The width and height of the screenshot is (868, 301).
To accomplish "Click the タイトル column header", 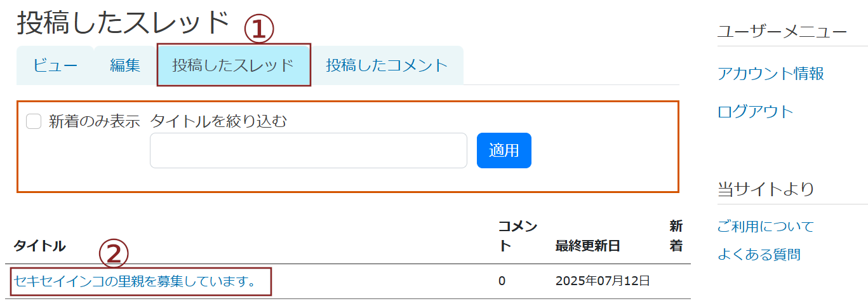I will (39, 246).
